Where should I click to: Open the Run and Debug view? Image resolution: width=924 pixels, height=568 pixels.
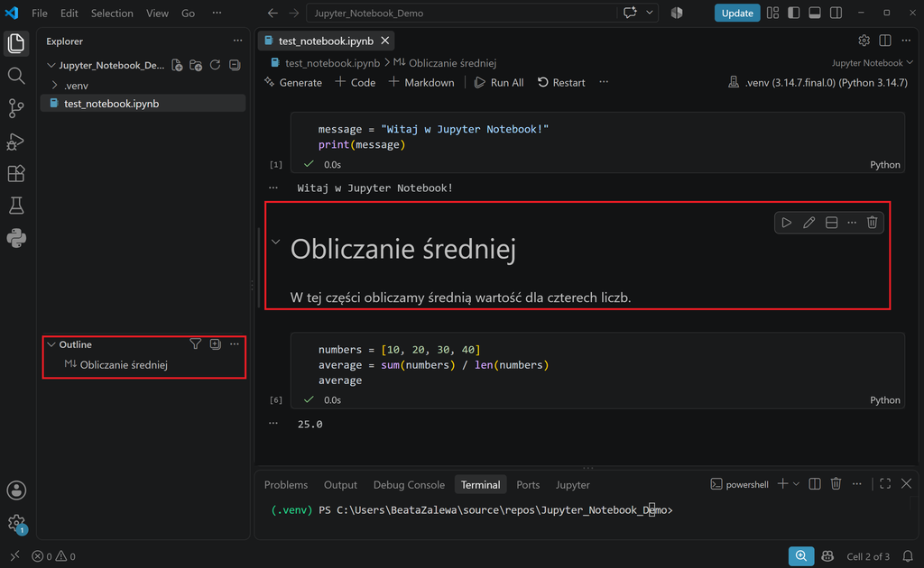(16, 142)
